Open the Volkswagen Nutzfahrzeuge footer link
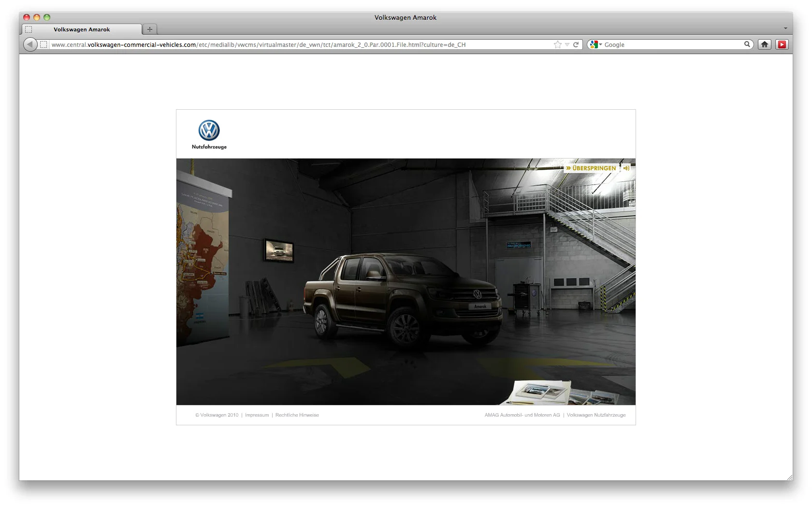The height and width of the screenshot is (507, 812). point(596,415)
